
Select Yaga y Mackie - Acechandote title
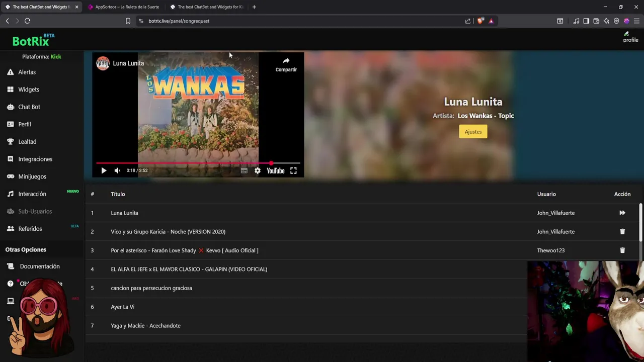click(x=145, y=326)
